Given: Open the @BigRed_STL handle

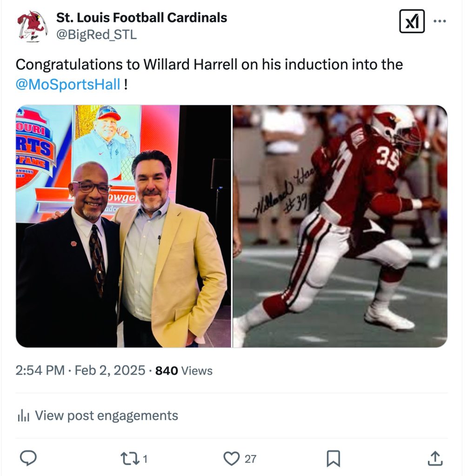Looking at the screenshot, I should tap(96, 34).
